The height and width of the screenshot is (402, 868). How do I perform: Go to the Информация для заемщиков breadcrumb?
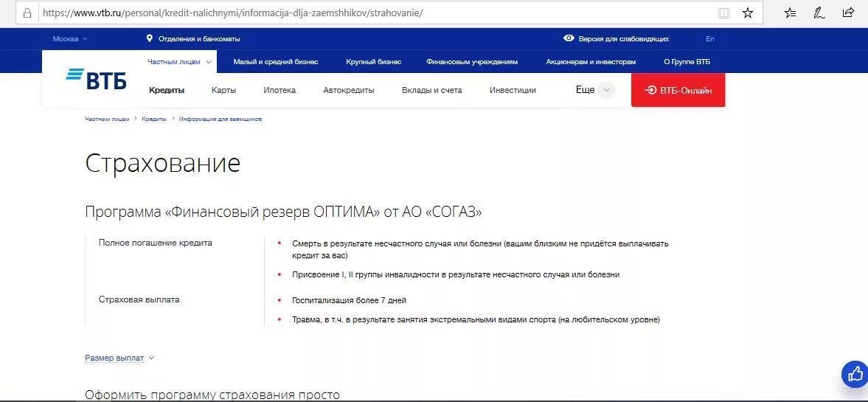(221, 119)
